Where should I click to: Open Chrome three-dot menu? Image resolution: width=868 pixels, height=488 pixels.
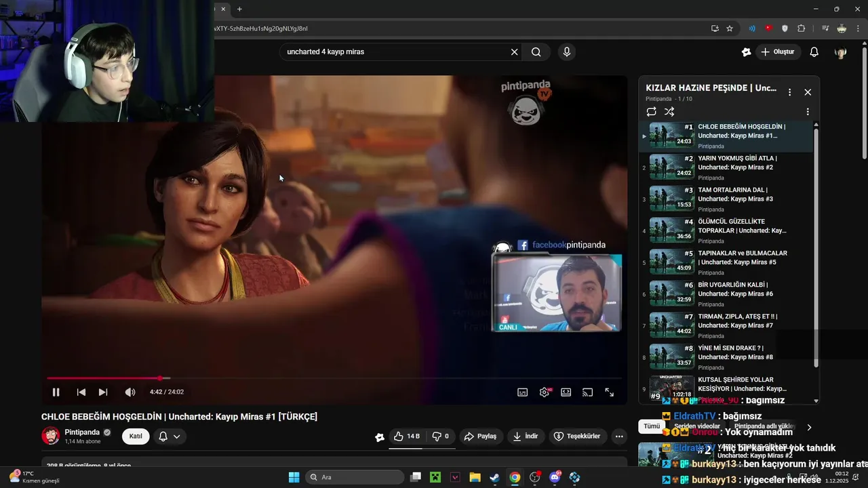pos(858,28)
